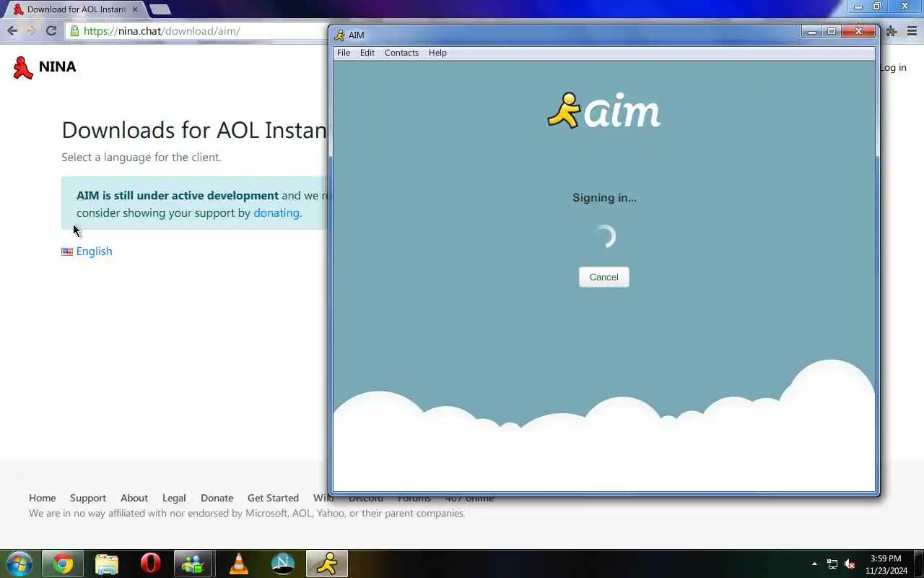Show hidden system tray icons
Screen dimensions: 924x578
814,564
